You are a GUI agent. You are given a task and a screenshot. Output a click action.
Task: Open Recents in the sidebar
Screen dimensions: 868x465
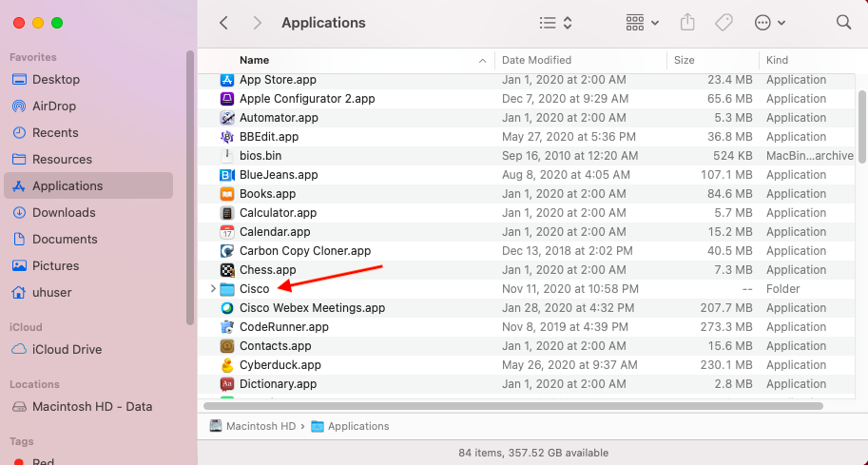[x=88, y=133]
